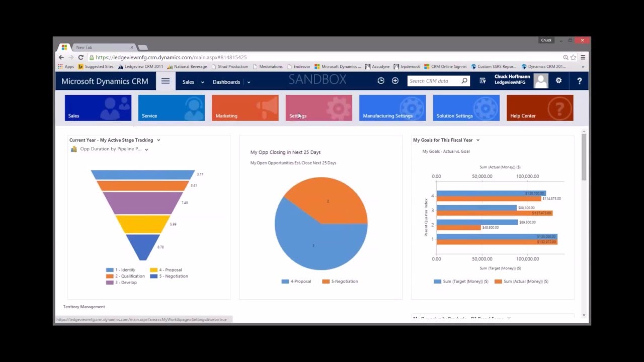
Task: Open the Solution Settings tile
Action: (466, 108)
